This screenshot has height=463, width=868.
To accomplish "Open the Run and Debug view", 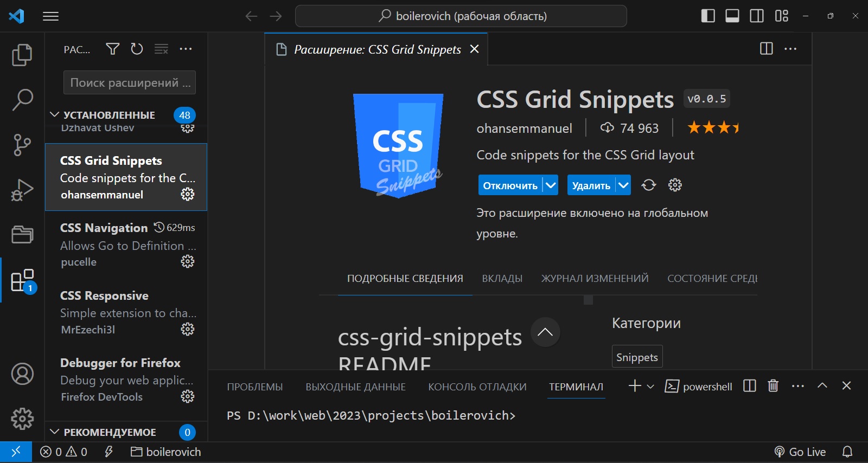I will coord(22,190).
